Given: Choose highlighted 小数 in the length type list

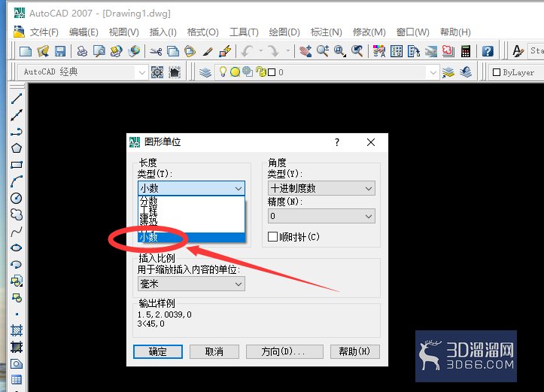Looking at the screenshot, I should click(192, 237).
